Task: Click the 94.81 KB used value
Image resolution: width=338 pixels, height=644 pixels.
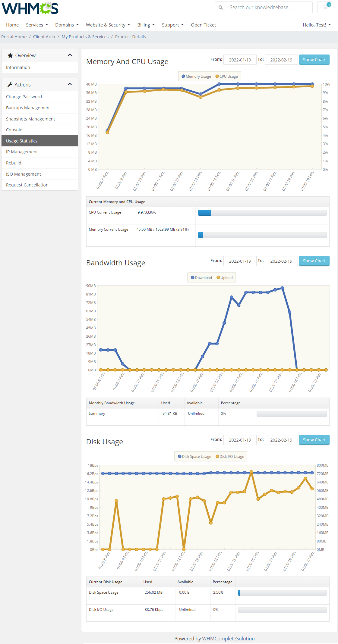Action: 170,414
